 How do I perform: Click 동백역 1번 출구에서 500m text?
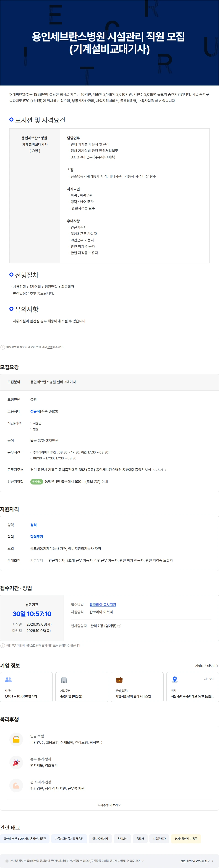coord(76,482)
